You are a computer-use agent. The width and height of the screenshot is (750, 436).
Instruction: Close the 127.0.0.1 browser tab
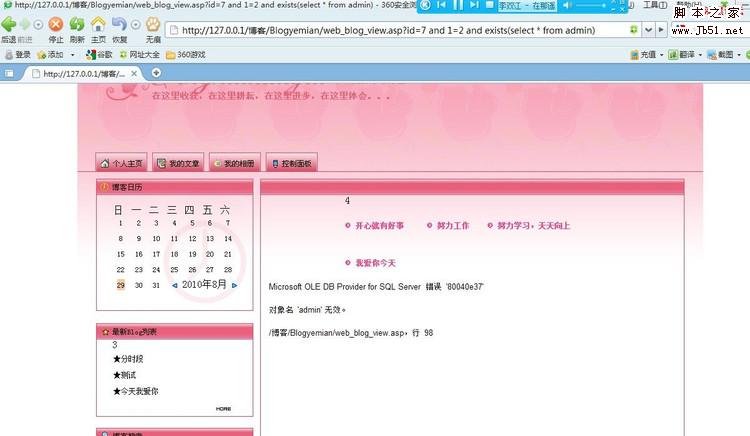134,74
